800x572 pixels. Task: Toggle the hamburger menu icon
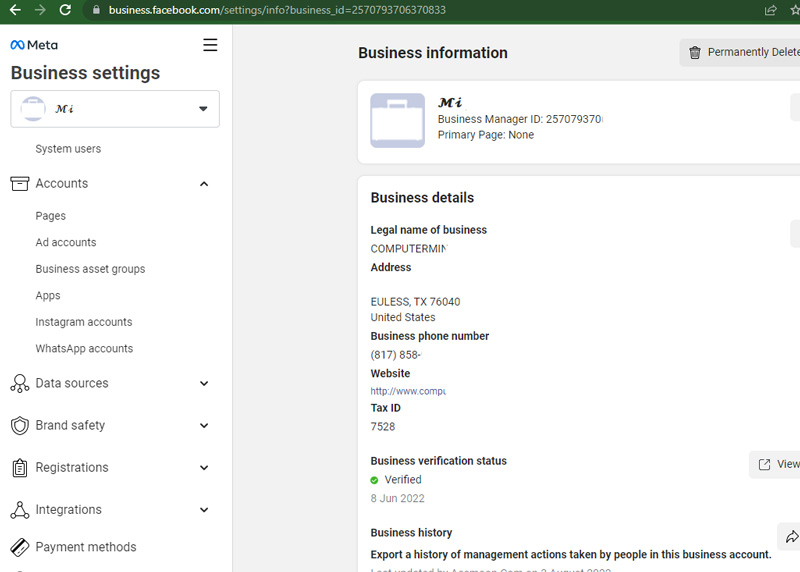pyautogui.click(x=210, y=45)
